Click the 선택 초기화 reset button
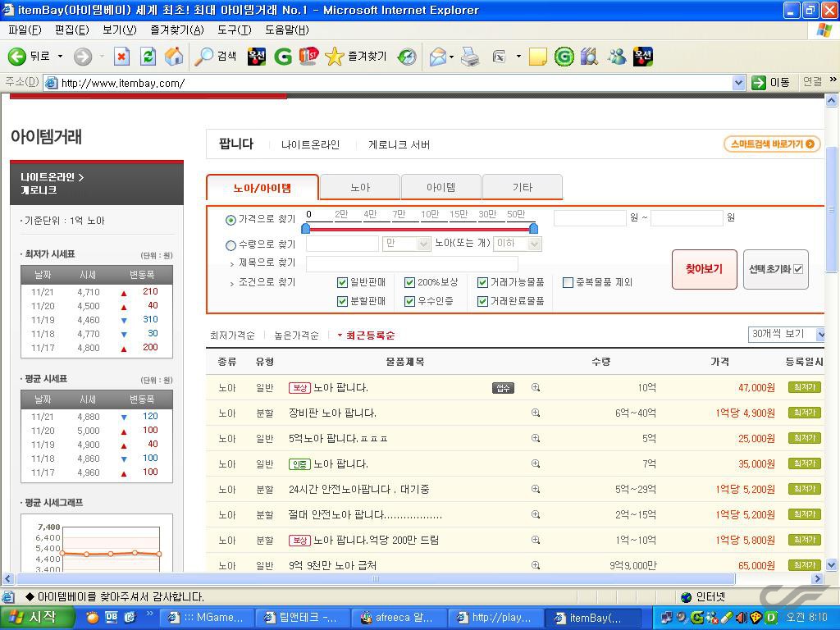The image size is (840, 630). [x=776, y=269]
